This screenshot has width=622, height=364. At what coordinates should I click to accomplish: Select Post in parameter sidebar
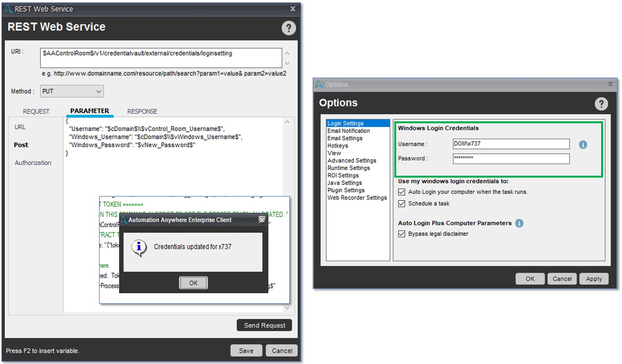21,145
